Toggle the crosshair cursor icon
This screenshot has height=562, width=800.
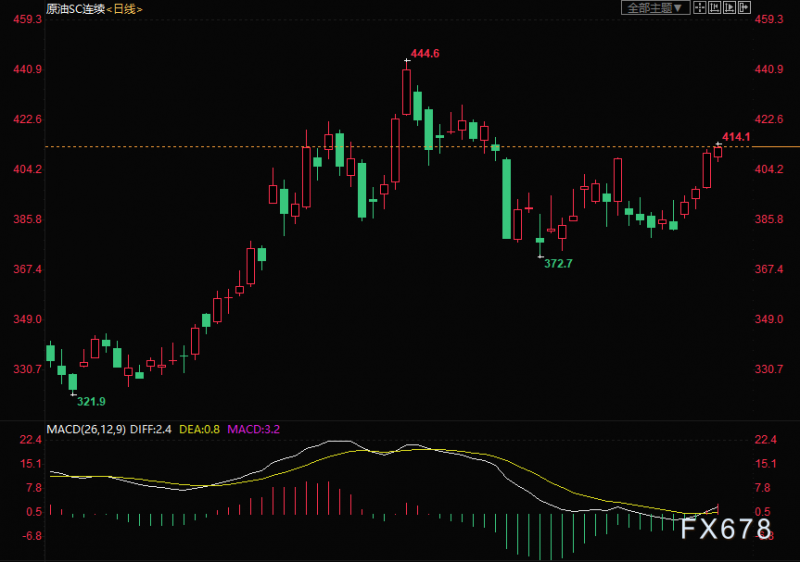pos(699,8)
